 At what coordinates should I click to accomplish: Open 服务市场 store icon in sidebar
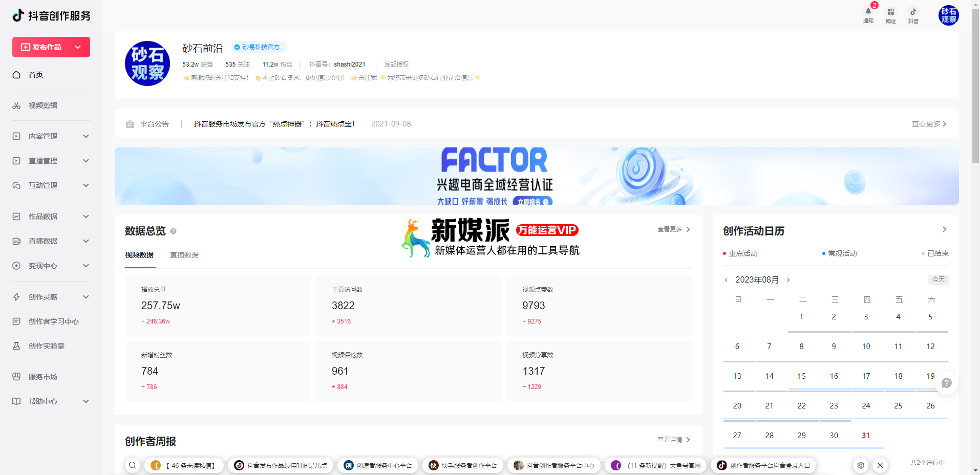tap(16, 377)
